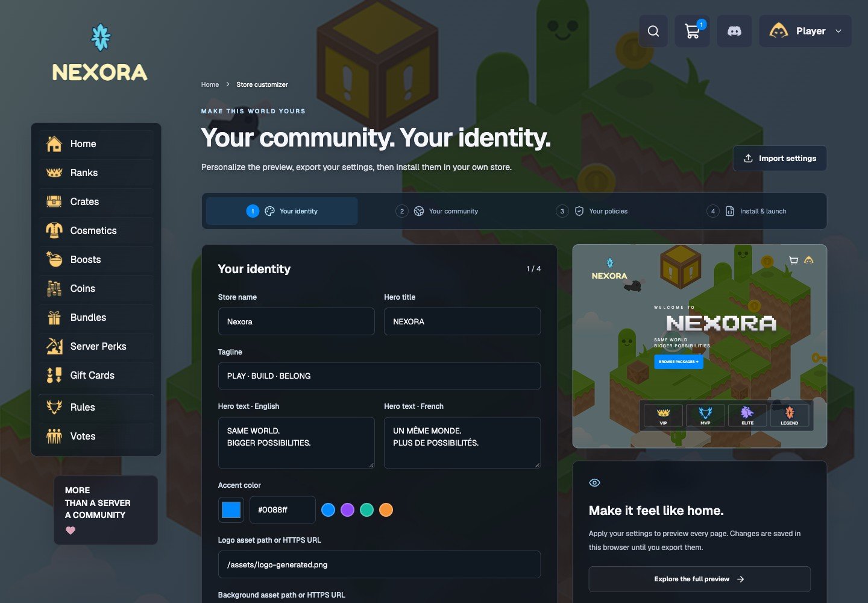Click the Cosmetics shirt icon
This screenshot has height=603, width=868.
pyautogui.click(x=54, y=230)
